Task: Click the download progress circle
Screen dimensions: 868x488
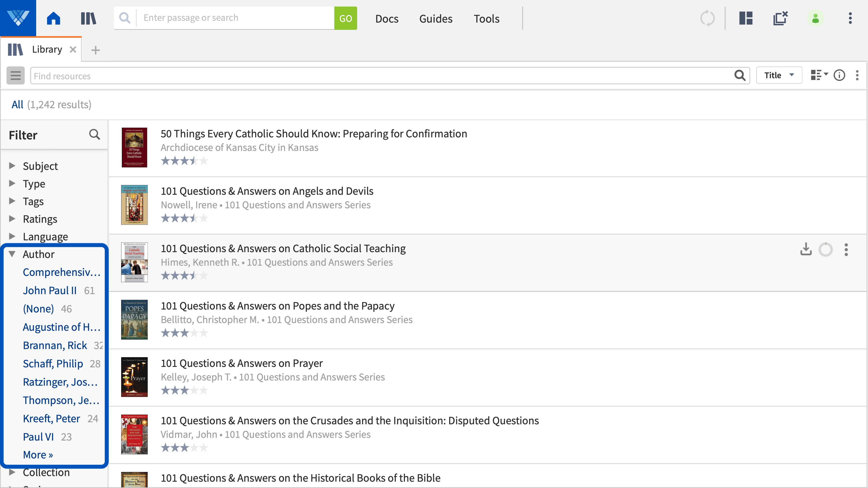Action: (826, 250)
